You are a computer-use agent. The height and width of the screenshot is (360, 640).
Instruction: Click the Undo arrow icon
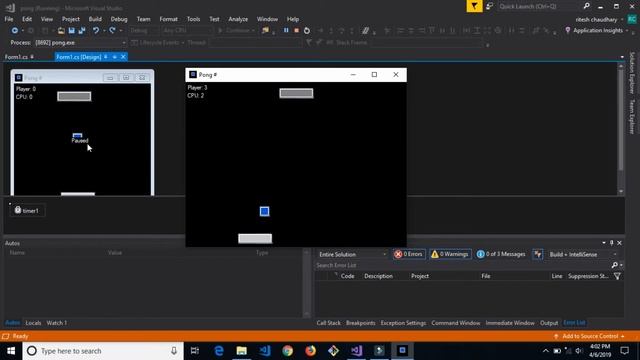[96, 31]
